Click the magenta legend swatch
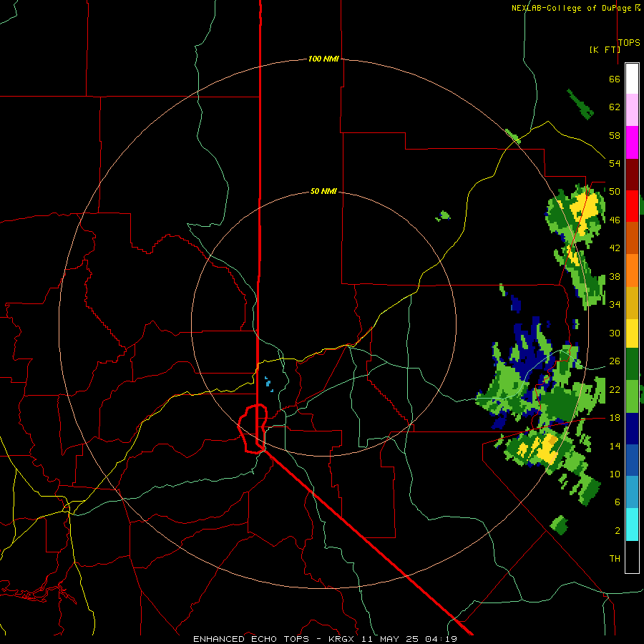Viewport: 644px width, 644px height. click(x=632, y=142)
